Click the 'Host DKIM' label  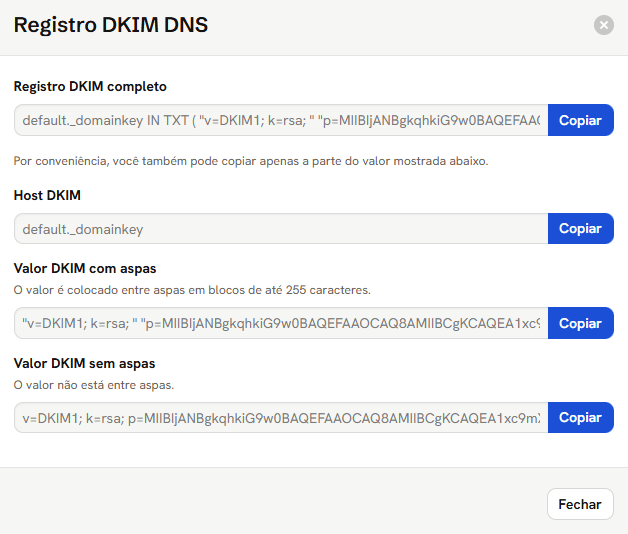tap(47, 195)
